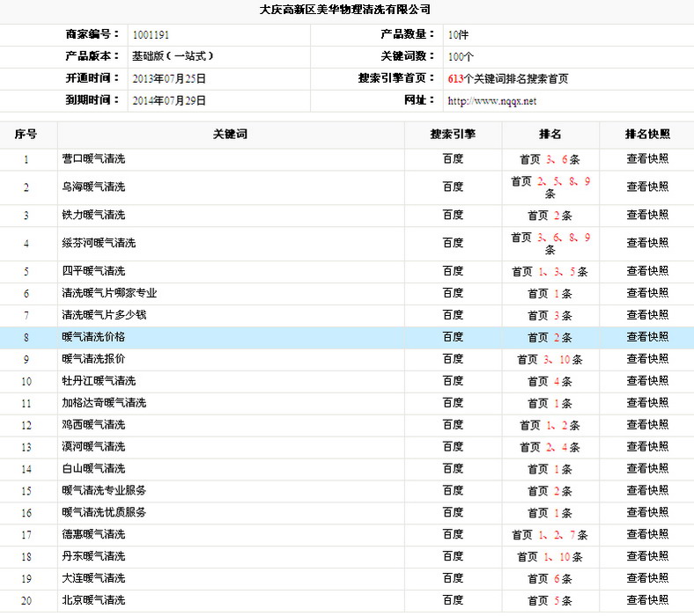Screen dimensions: 694x616
Task: Click ranking 首页 1、2、7条 for 德惠
Action: pyautogui.click(x=550, y=535)
